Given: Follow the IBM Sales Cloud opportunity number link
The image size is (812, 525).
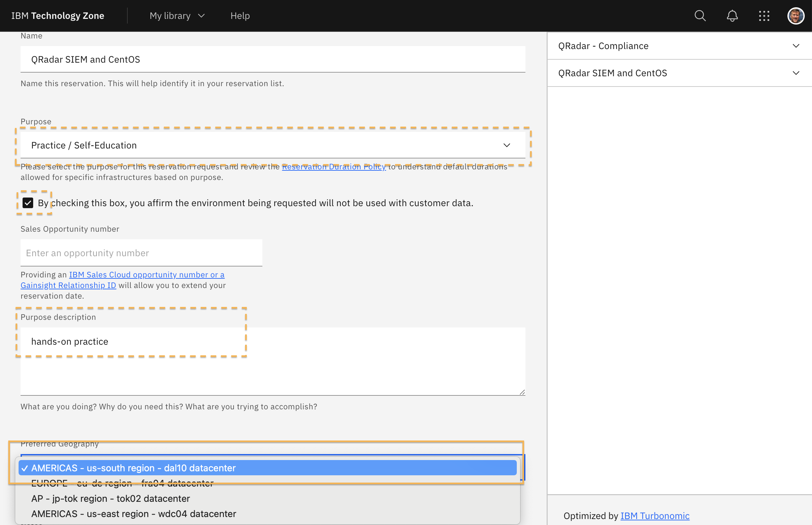Looking at the screenshot, I should [x=147, y=275].
